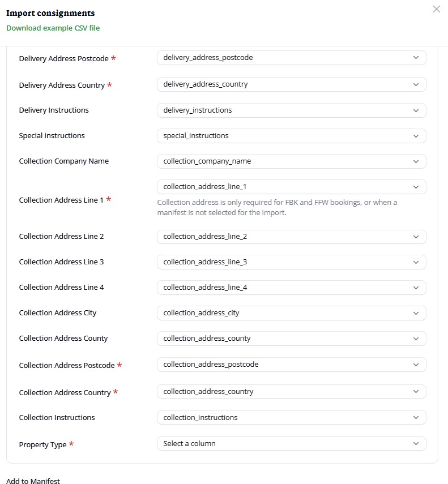Click the Collection Address Line 1 field label

pos(61,200)
